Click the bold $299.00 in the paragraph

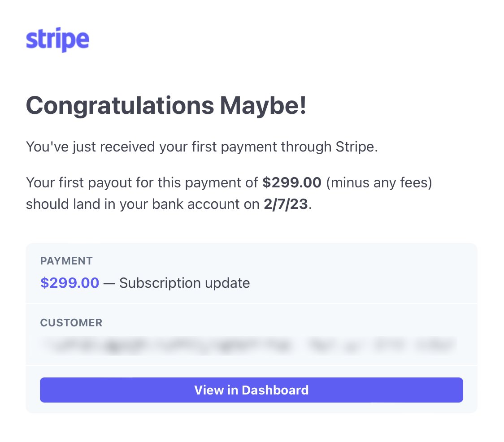pyautogui.click(x=292, y=182)
